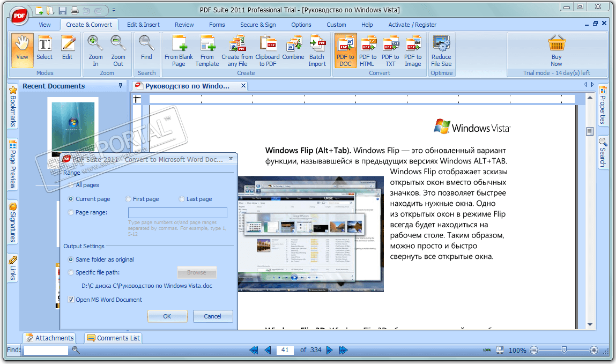This screenshot has width=616, height=364.
Task: Switch to the Review tab
Action: pyautogui.click(x=184, y=25)
